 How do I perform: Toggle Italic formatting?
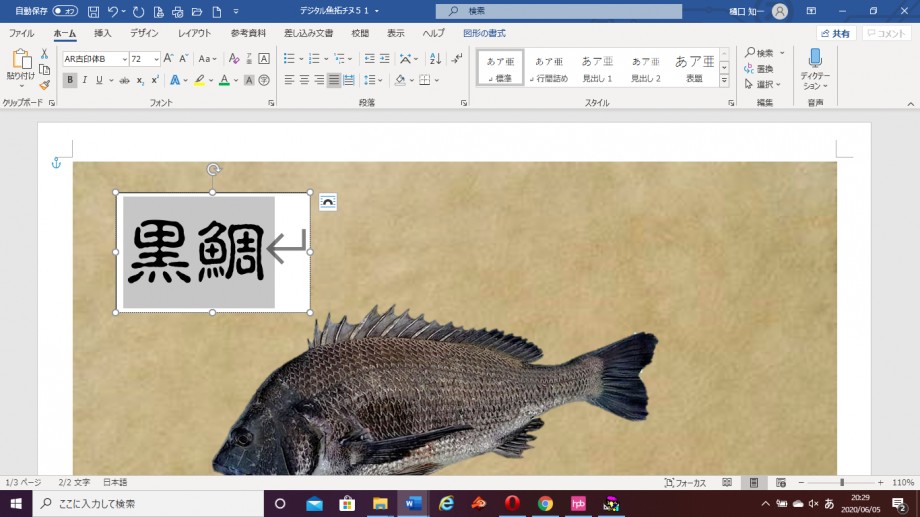(x=84, y=80)
